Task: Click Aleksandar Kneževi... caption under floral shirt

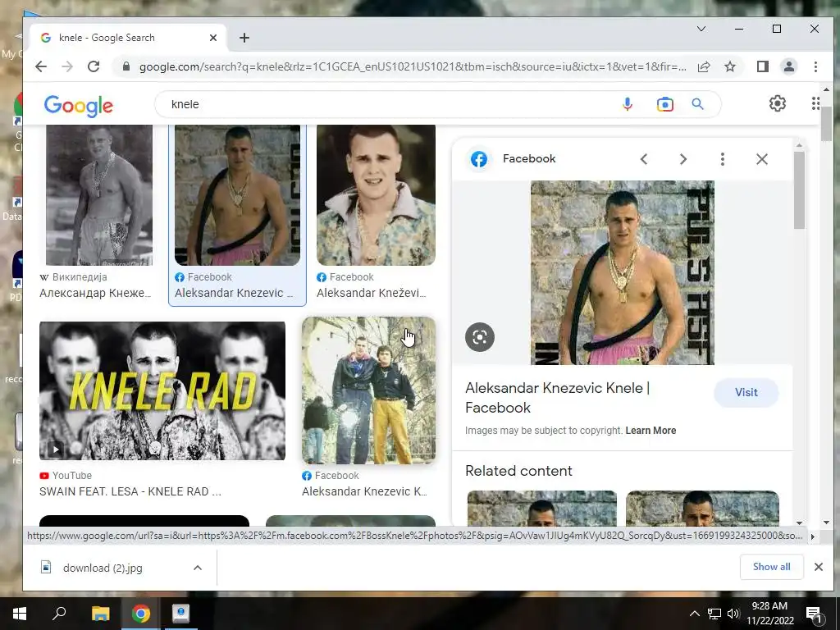Action: (372, 293)
